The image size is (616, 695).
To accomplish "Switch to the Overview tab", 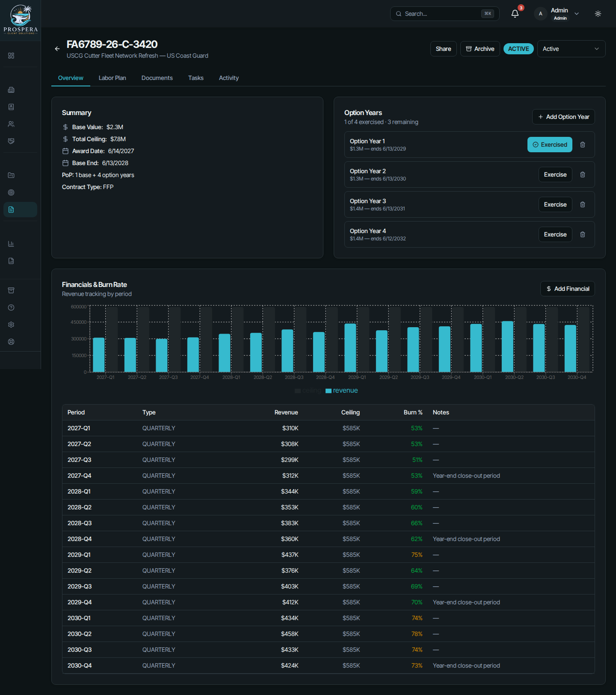I will [71, 78].
